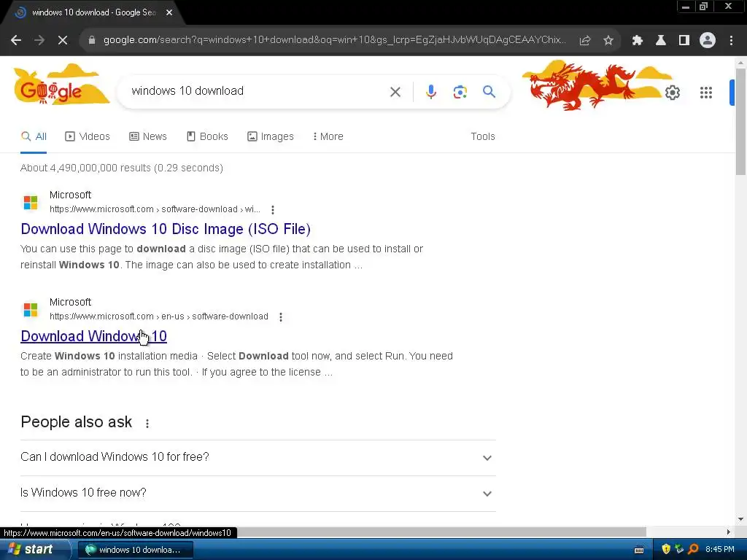Select the All search tab
The width and height of the screenshot is (747, 560).
34,136
